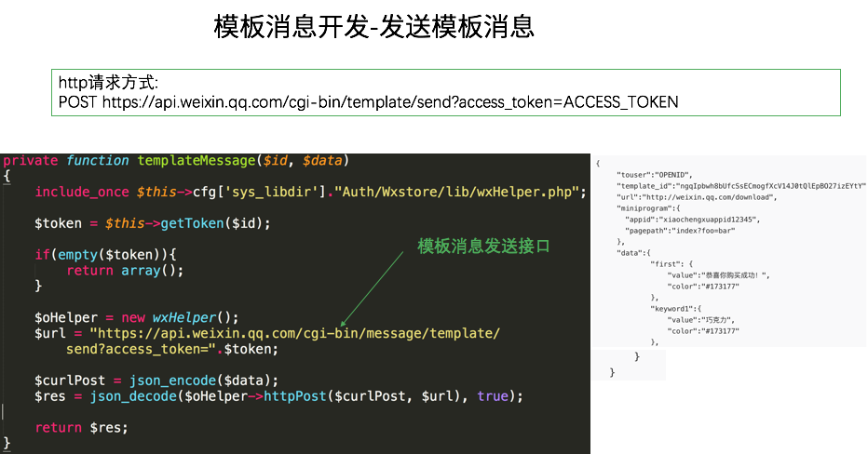Select the JSON "appid":"xiaochengxuappid12345" line
This screenshot has height=454, width=868.
click(x=693, y=220)
